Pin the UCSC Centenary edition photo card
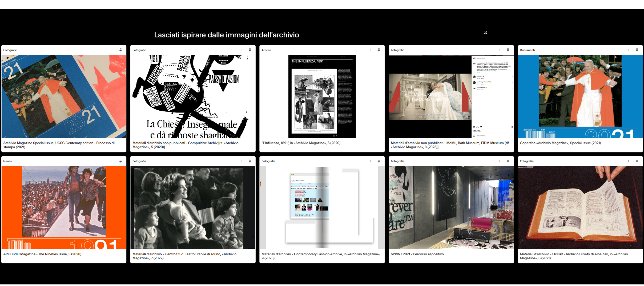 (x=120, y=50)
